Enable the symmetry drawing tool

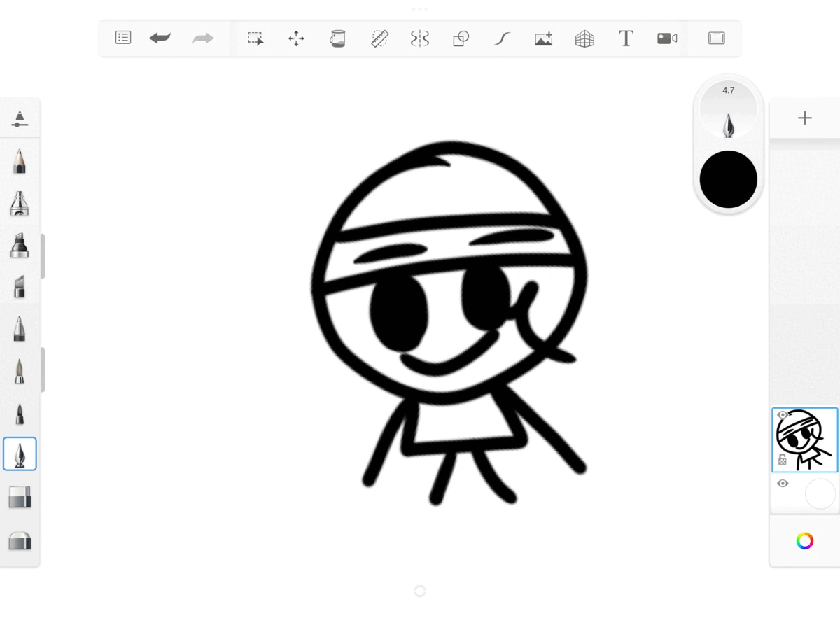click(419, 38)
